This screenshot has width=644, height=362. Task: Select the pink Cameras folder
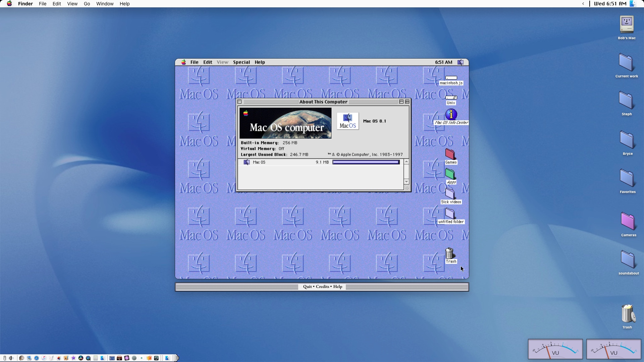tap(628, 221)
